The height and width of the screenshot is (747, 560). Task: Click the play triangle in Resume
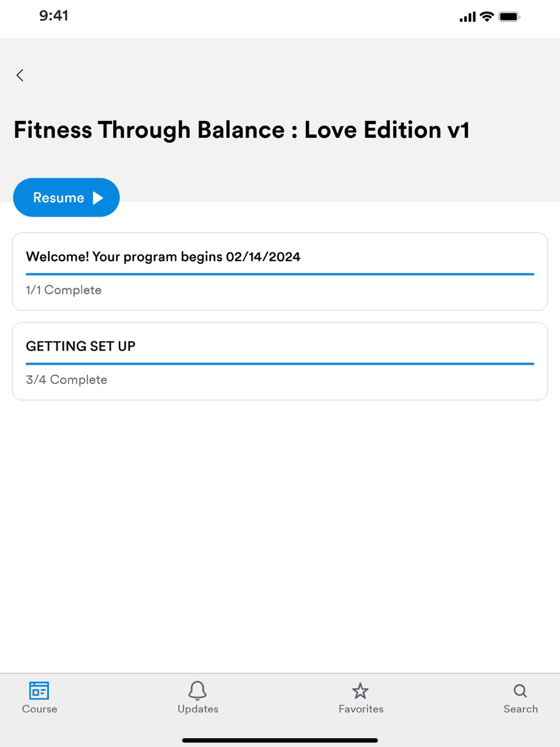point(98,198)
